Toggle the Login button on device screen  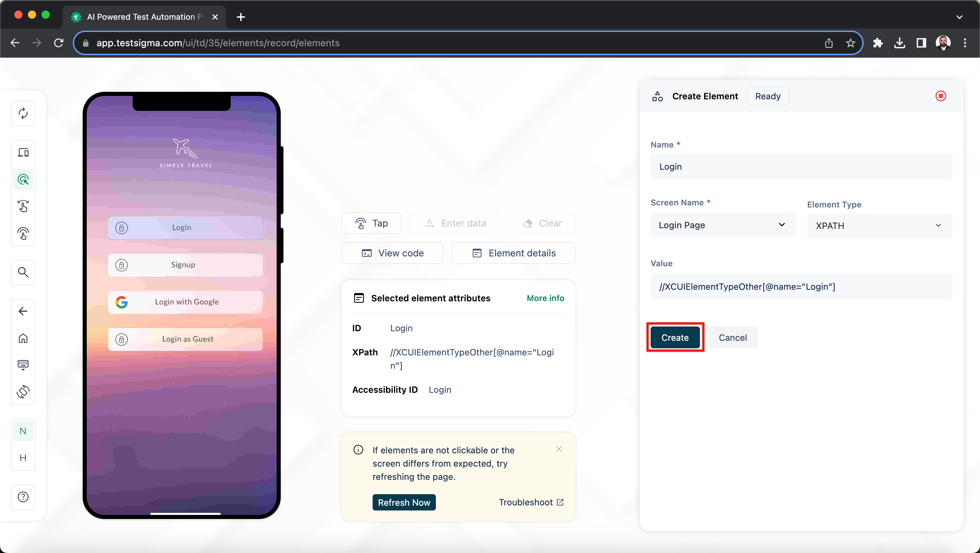click(x=182, y=227)
